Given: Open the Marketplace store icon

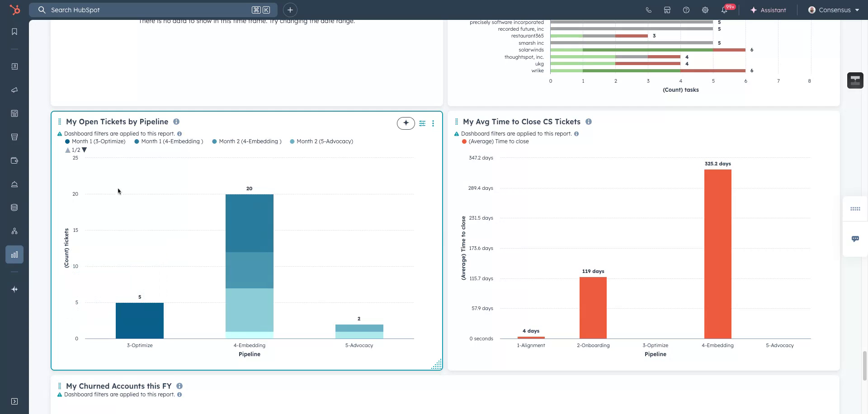Looking at the screenshot, I should pos(667,10).
